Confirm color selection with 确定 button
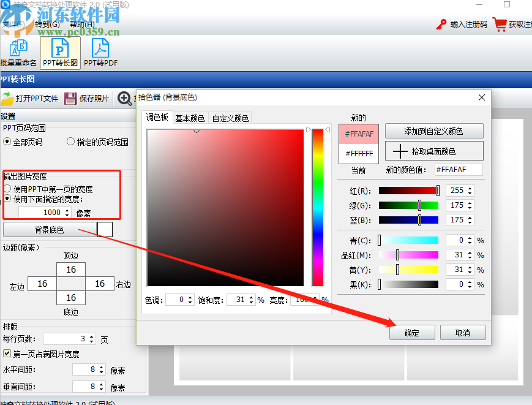Image resolution: width=532 pixels, height=405 pixels. tap(412, 332)
